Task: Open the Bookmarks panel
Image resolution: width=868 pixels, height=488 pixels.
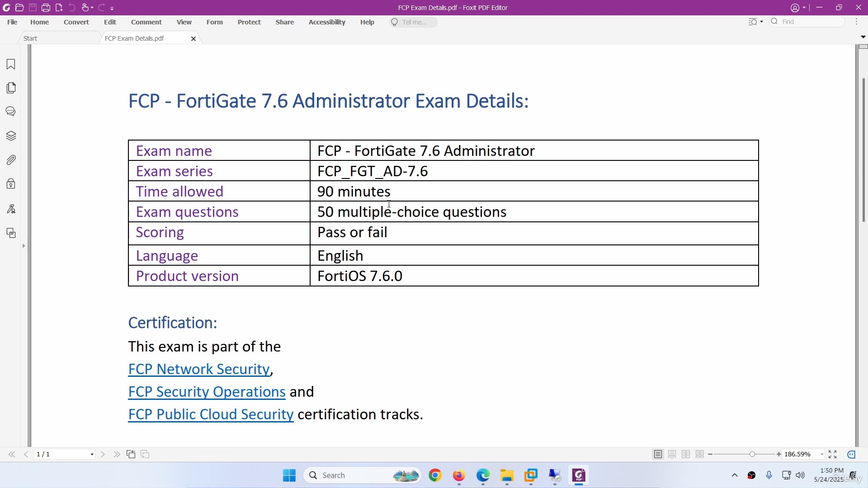Action: [x=11, y=65]
